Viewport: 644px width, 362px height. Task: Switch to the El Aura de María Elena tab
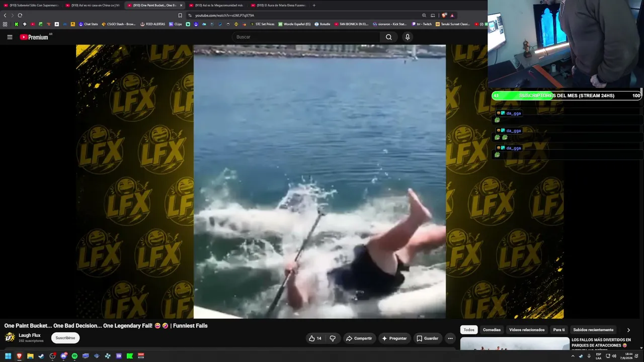coord(279,5)
